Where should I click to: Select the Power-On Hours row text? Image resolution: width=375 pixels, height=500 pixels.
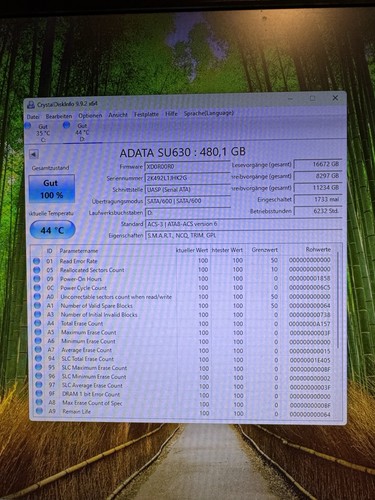pos(81,279)
